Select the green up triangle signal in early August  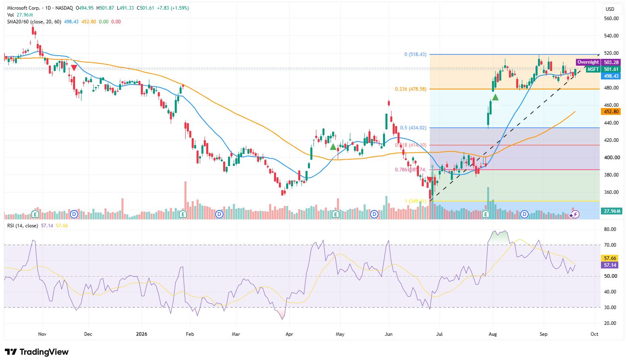point(495,97)
